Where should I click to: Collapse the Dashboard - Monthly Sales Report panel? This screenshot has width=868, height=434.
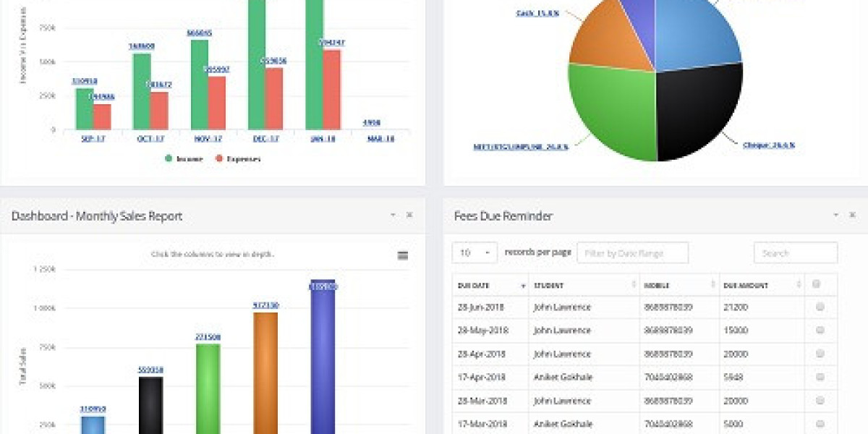tap(393, 215)
